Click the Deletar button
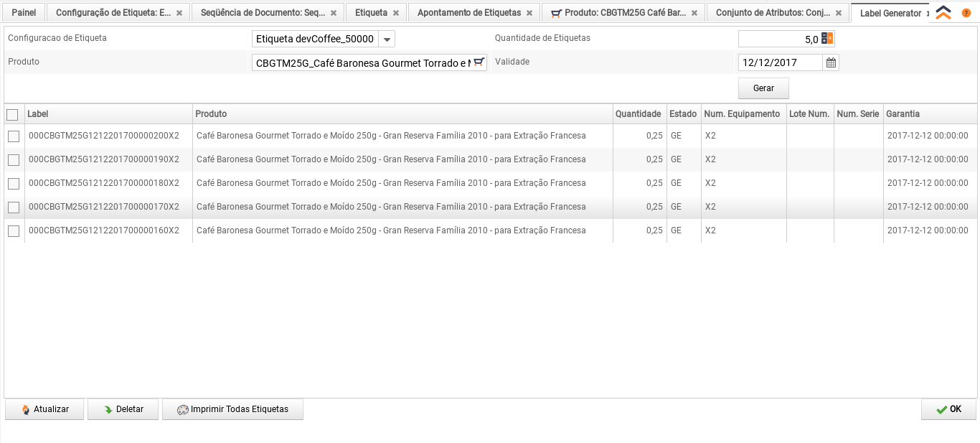 coord(123,409)
